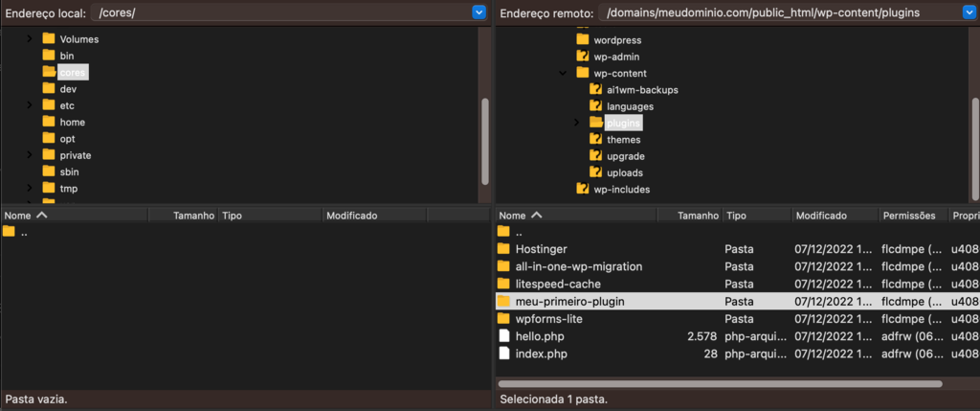Expand the etc folder in local tree
This screenshot has width=980, height=411.
point(29,105)
